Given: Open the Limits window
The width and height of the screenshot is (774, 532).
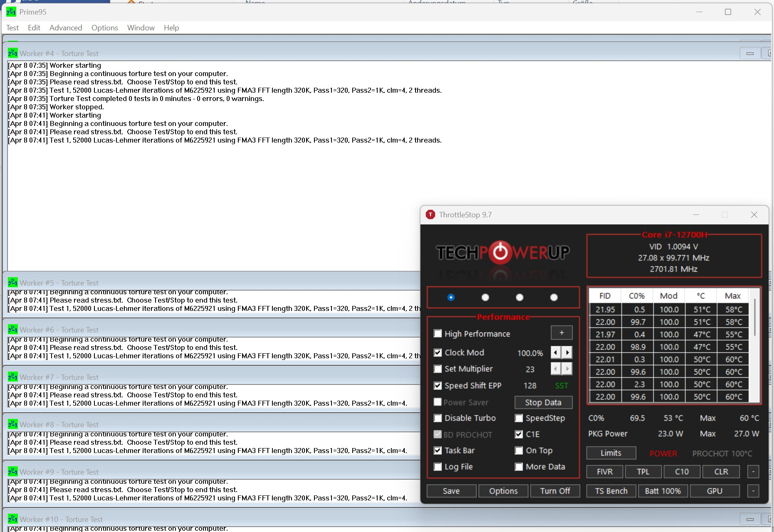Looking at the screenshot, I should click(611, 453).
